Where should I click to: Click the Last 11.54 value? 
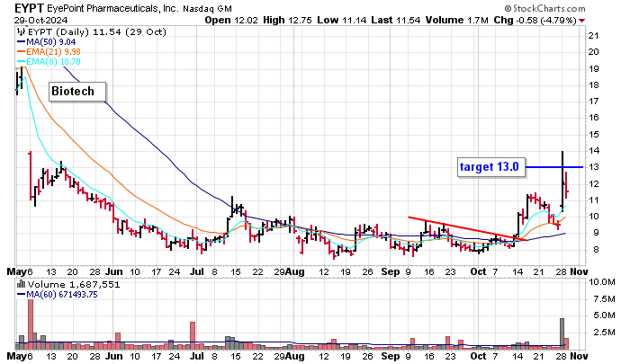[x=396, y=20]
